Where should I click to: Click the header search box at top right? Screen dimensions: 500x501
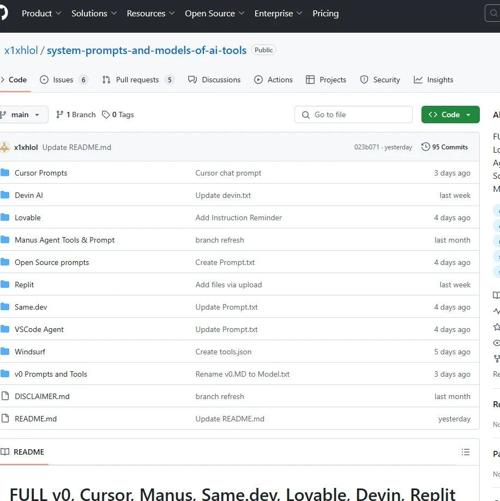pos(492,13)
